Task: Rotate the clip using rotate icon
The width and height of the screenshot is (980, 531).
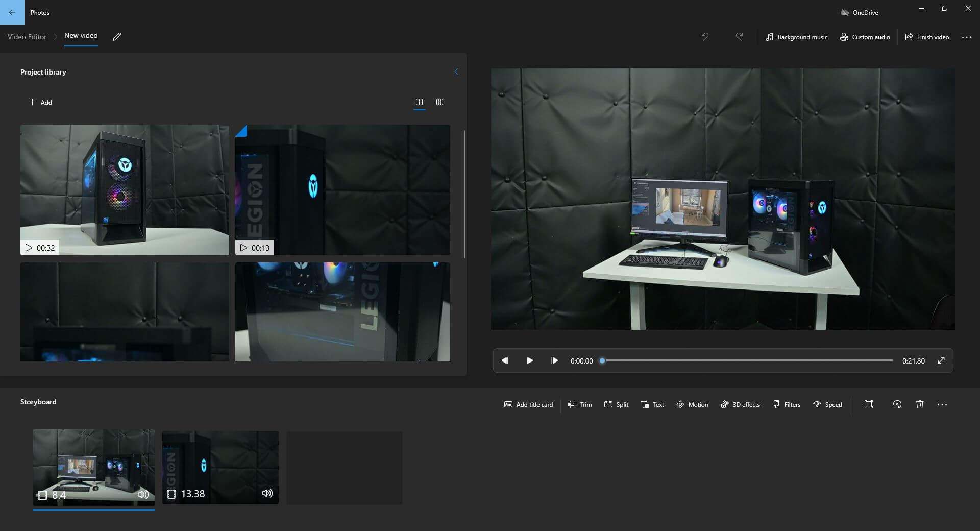Action: 897,404
